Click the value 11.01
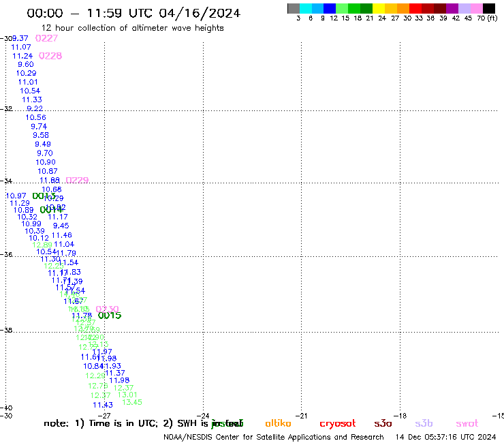 pos(28,82)
